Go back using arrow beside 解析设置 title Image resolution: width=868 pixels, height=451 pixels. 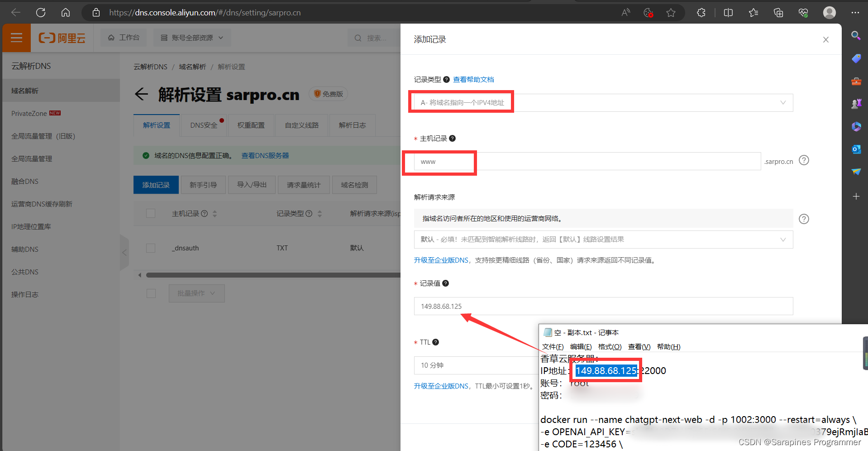click(x=141, y=94)
